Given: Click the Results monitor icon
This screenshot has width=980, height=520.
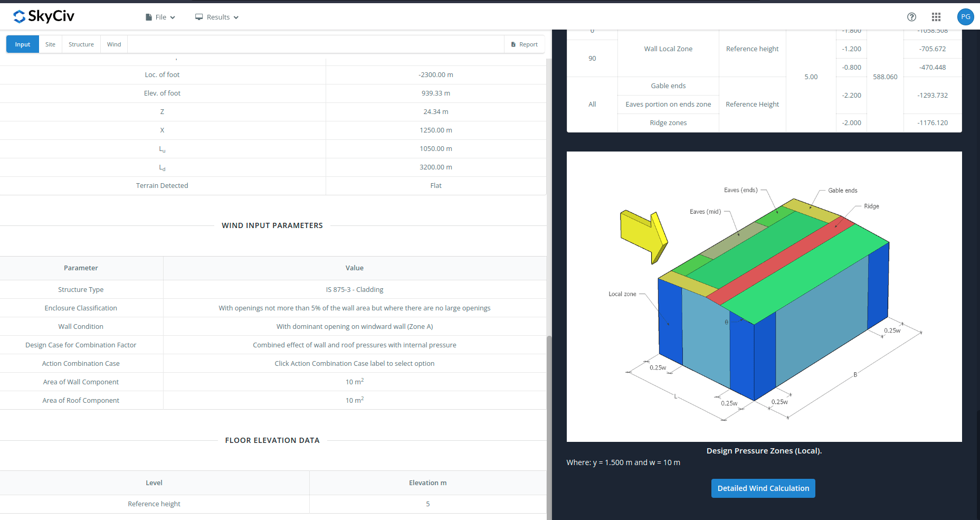Looking at the screenshot, I should 199,17.
